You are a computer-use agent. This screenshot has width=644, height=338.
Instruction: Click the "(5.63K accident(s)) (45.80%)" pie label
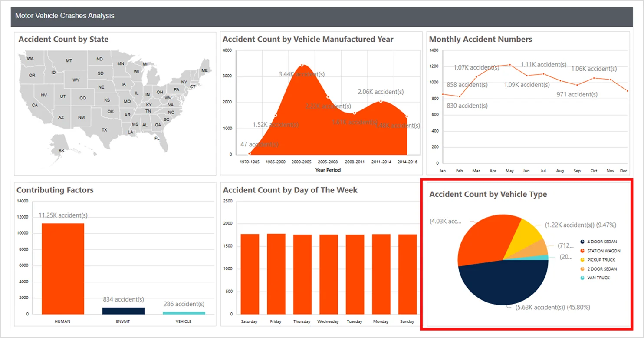pos(552,307)
